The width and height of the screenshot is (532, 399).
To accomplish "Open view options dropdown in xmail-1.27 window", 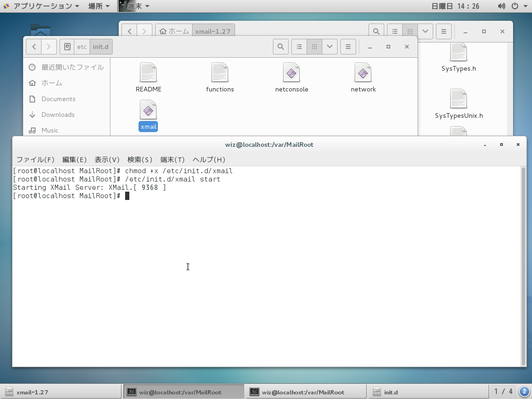I will tap(425, 31).
